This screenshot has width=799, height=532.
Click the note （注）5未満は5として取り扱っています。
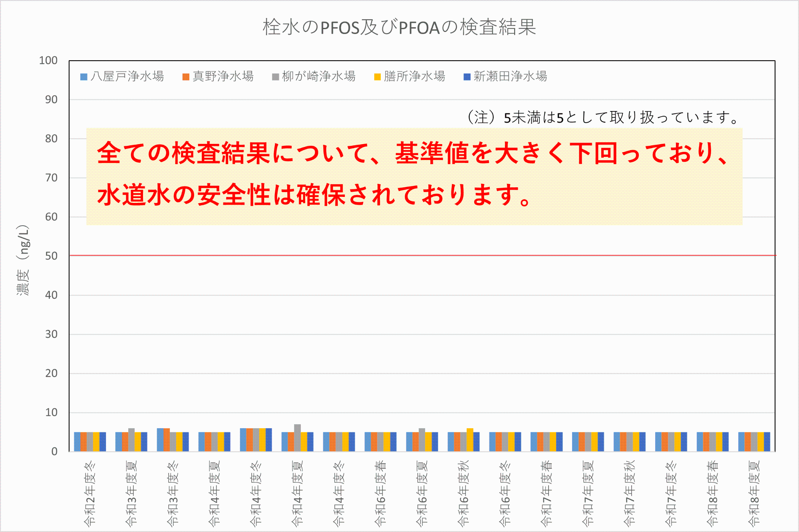(x=603, y=117)
